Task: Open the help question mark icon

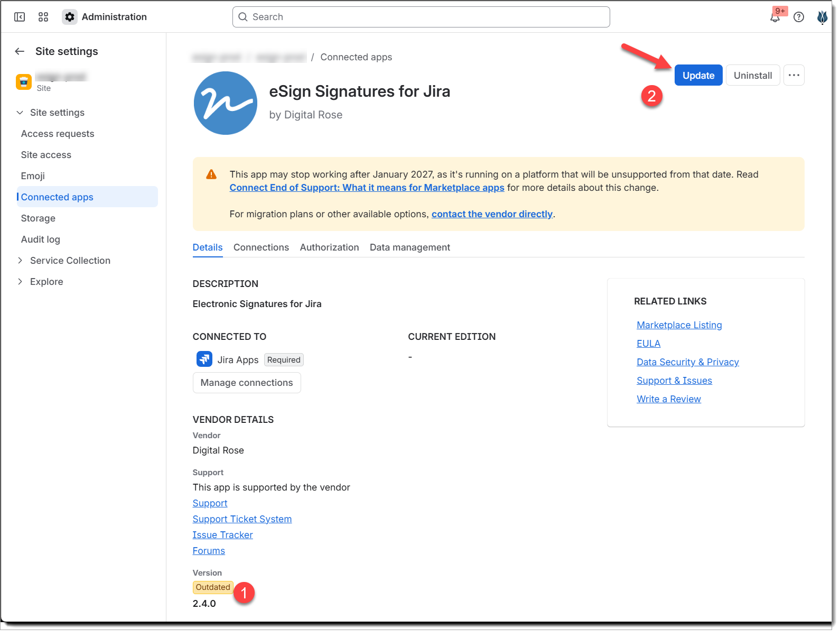Action: [799, 17]
